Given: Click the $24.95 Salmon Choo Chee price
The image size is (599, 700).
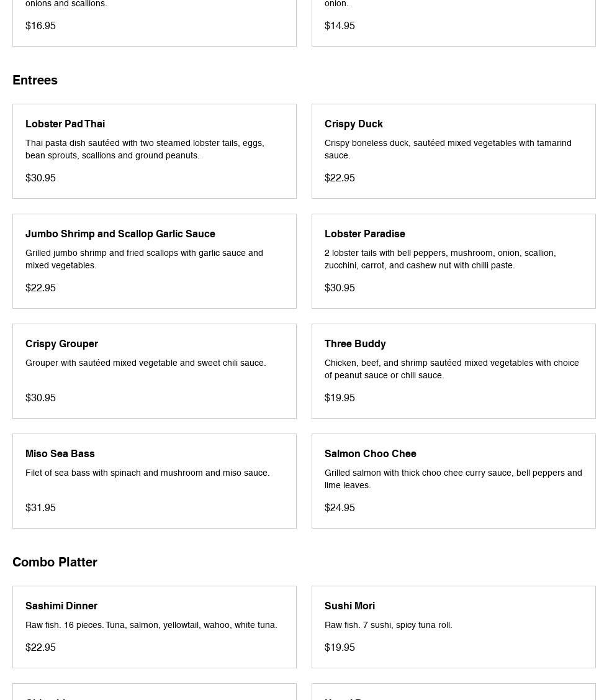Looking at the screenshot, I should pos(340,507).
